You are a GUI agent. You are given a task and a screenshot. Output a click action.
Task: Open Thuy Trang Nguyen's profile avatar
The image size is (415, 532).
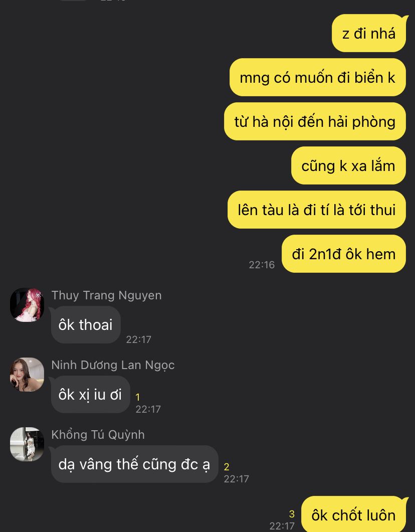tap(27, 305)
